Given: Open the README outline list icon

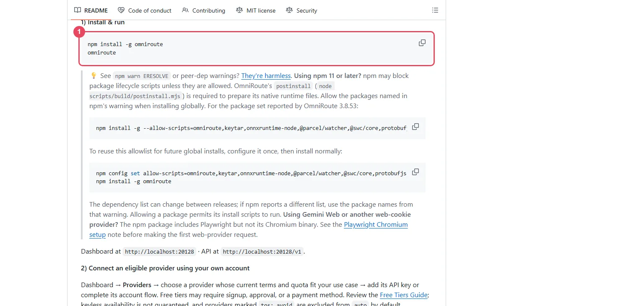Looking at the screenshot, I should click(435, 10).
